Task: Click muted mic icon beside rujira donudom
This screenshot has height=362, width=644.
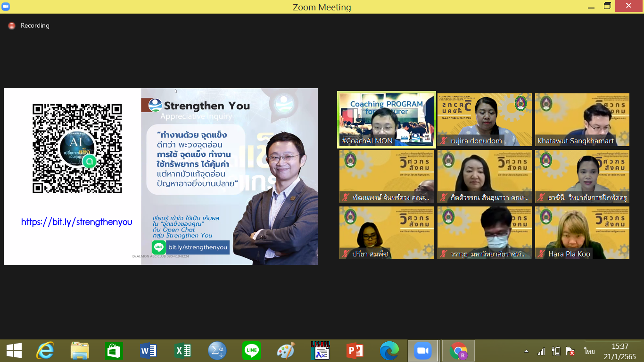Action: point(444,140)
